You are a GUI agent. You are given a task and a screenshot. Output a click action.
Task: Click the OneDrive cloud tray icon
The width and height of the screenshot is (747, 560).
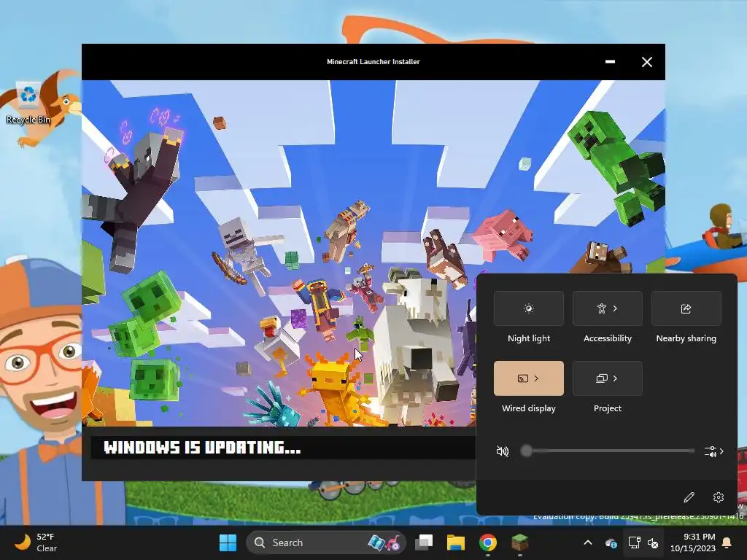pyautogui.click(x=611, y=542)
